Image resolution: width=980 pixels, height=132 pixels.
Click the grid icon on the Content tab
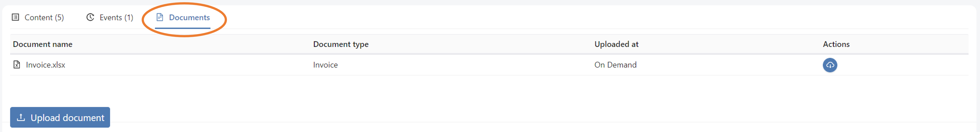15,17
